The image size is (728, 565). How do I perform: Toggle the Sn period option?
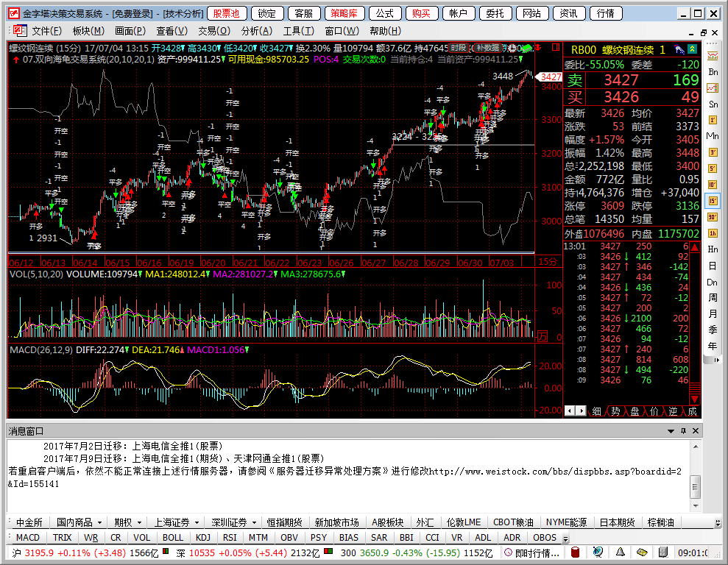coord(713,104)
